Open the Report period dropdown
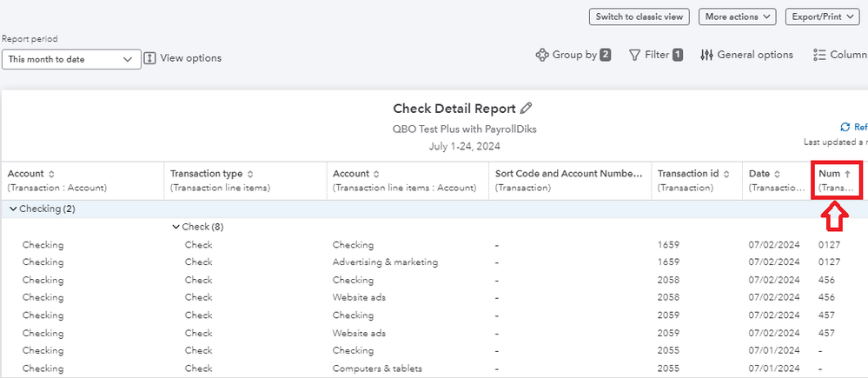This screenshot has height=378, width=868. pyautogui.click(x=70, y=59)
